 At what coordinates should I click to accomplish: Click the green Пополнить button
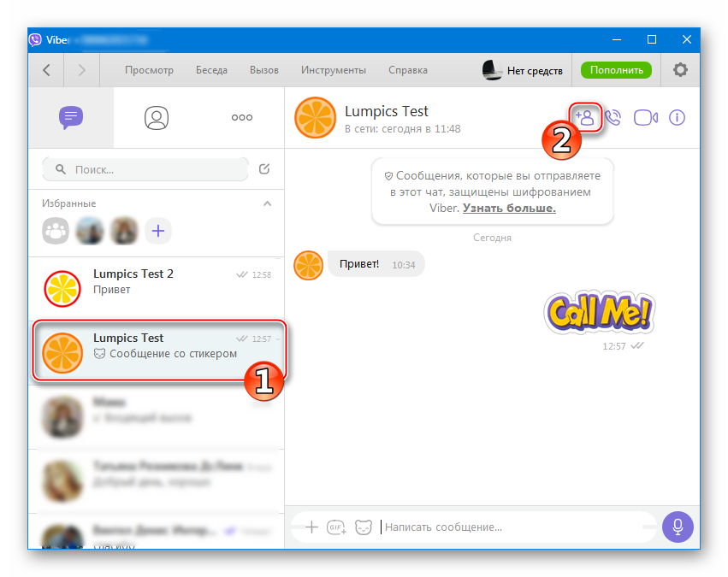click(616, 70)
